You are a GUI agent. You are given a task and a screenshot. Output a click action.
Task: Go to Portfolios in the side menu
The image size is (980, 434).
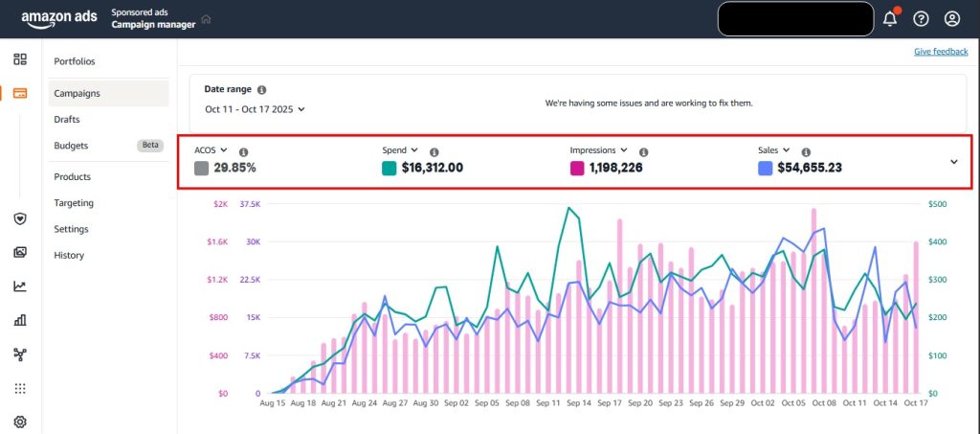(x=75, y=61)
